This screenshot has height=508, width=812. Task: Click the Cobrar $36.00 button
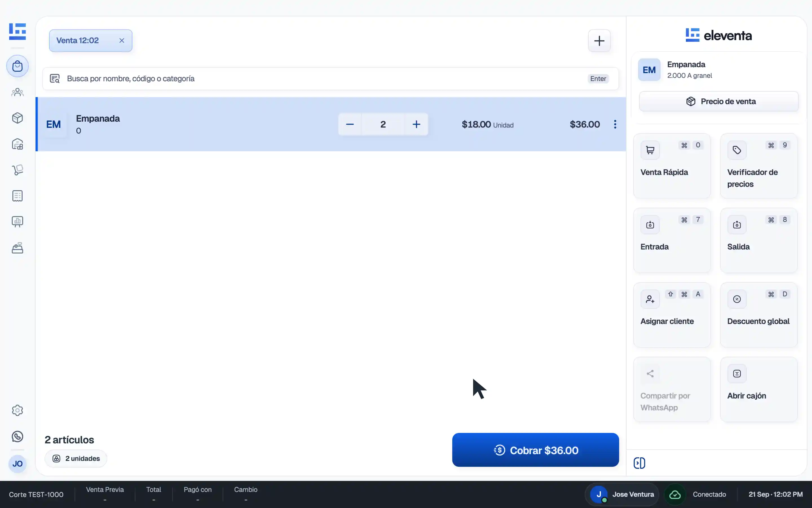535,450
